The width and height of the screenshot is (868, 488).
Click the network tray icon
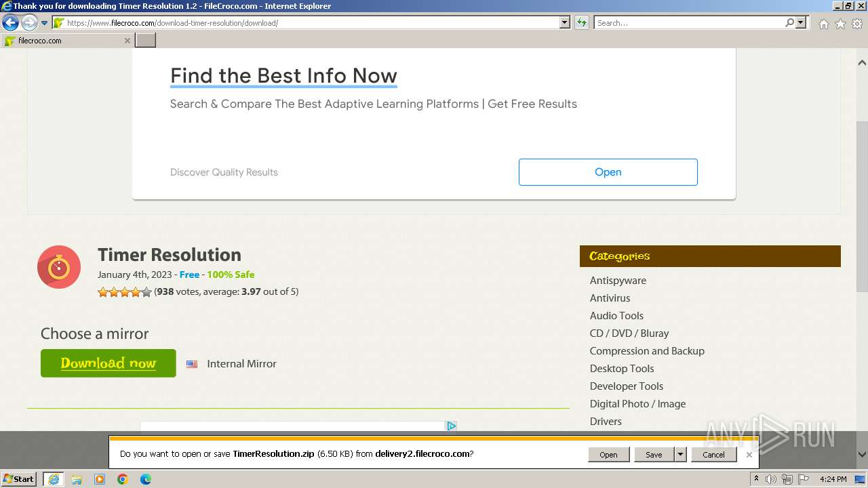tap(787, 479)
